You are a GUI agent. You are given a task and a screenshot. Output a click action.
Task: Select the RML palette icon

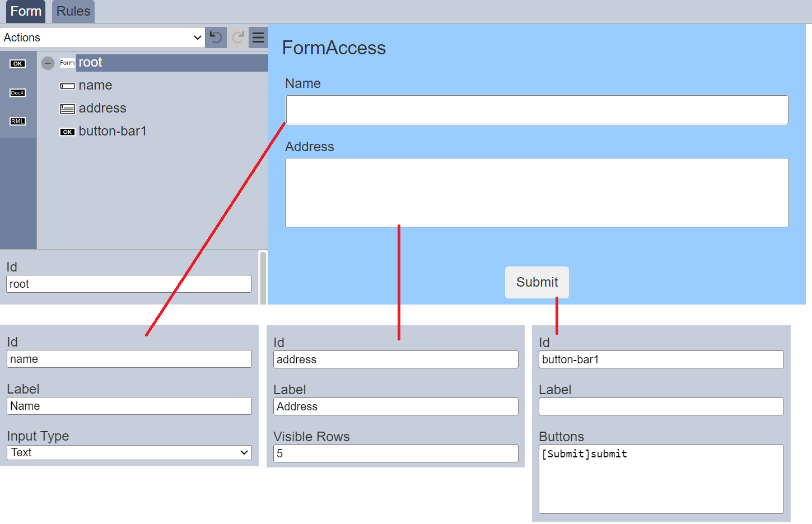click(x=17, y=121)
